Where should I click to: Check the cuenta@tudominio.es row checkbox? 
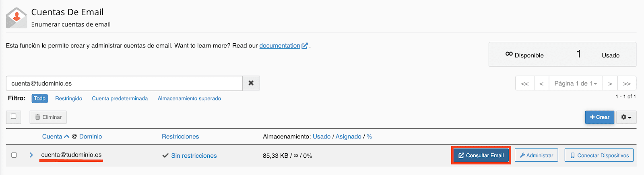point(14,155)
